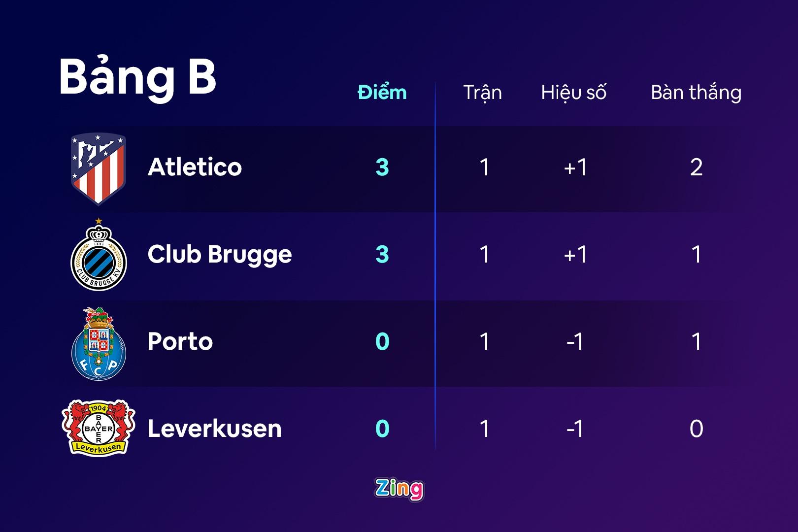Select the Điểm column header
This screenshot has width=798, height=532.
[382, 93]
